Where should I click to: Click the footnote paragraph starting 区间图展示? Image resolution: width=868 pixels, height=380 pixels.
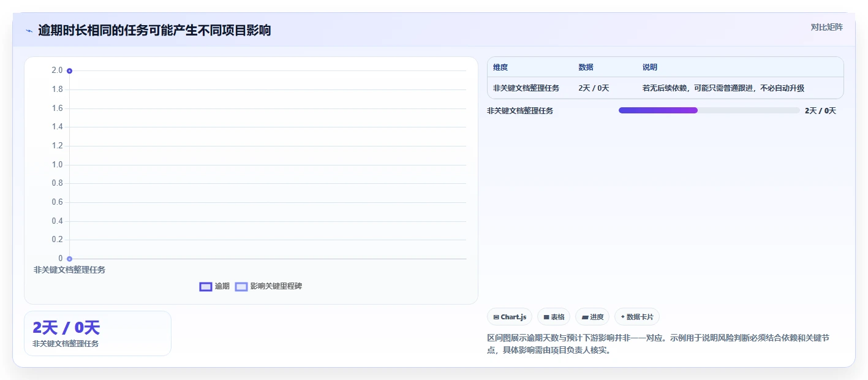[659, 344]
